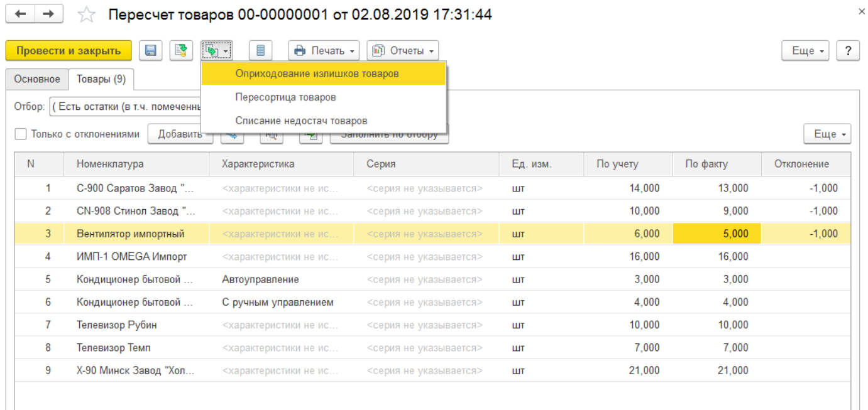Click the help question mark button
This screenshot has width=868, height=410.
(x=848, y=51)
